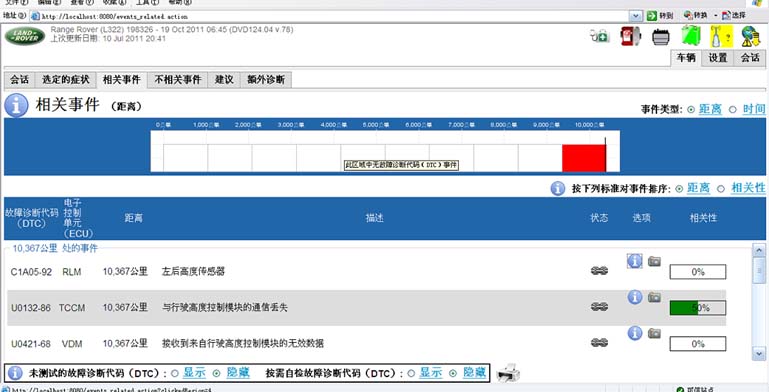Click the C1A05-92 code cell
Viewport: 769px width, 392px height.
(x=31, y=272)
